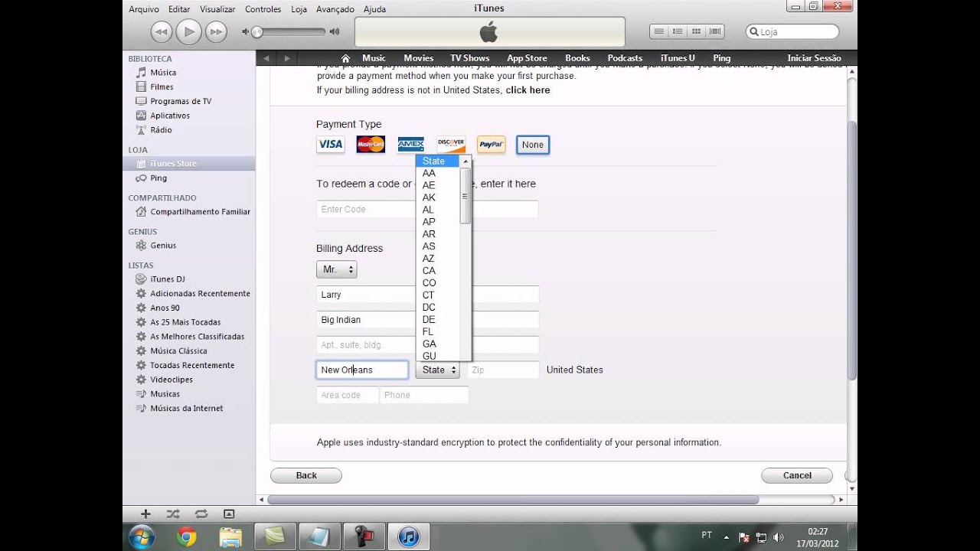Select Amex payment type

pyautogui.click(x=411, y=144)
